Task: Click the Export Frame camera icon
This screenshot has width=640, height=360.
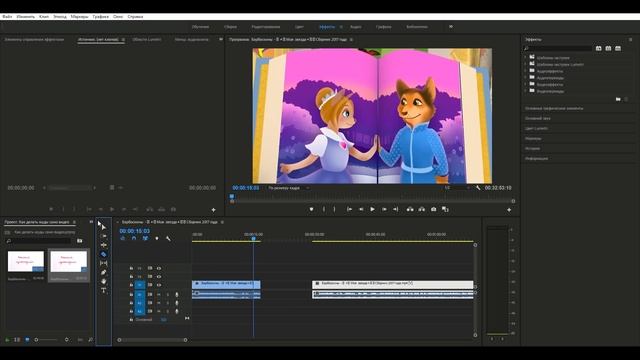Action: [x=433, y=209]
